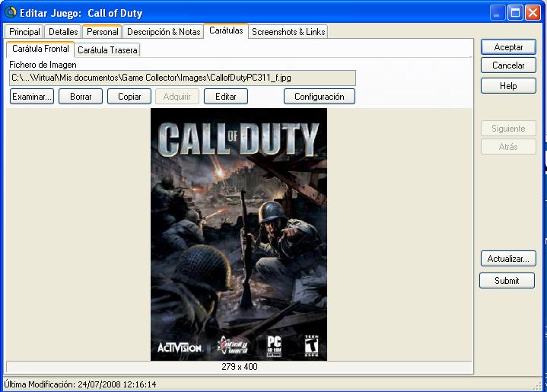Click the Borrar button
547x392 pixels.
pos(81,97)
